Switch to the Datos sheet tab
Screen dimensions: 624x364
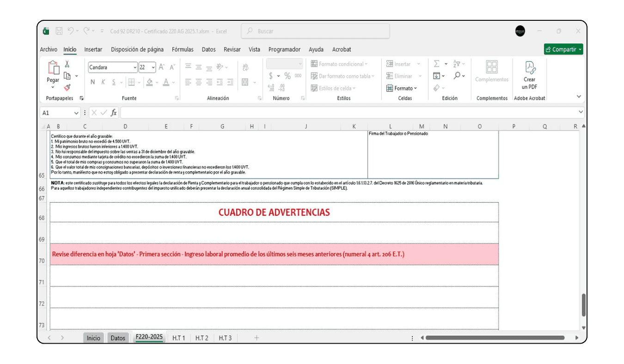pos(118,338)
